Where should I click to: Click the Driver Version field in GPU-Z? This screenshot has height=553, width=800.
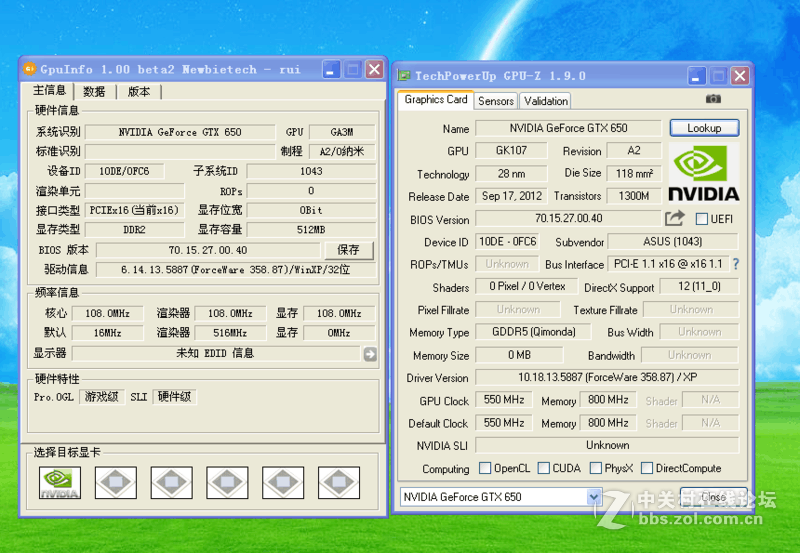click(x=607, y=378)
